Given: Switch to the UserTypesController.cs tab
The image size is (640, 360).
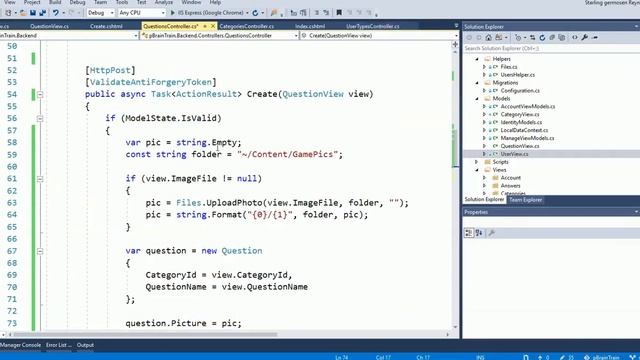Looking at the screenshot, I should click(373, 26).
